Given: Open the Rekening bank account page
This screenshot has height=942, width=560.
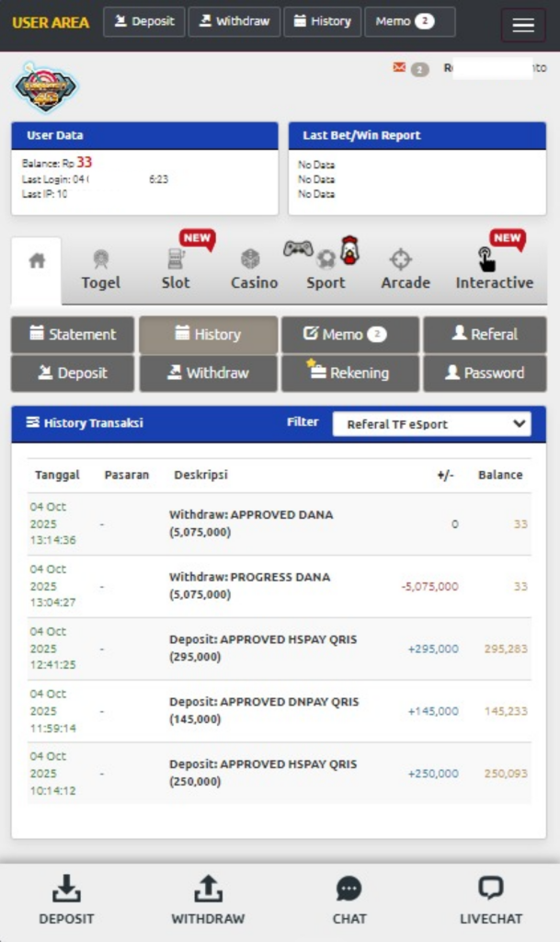Looking at the screenshot, I should click(349, 373).
